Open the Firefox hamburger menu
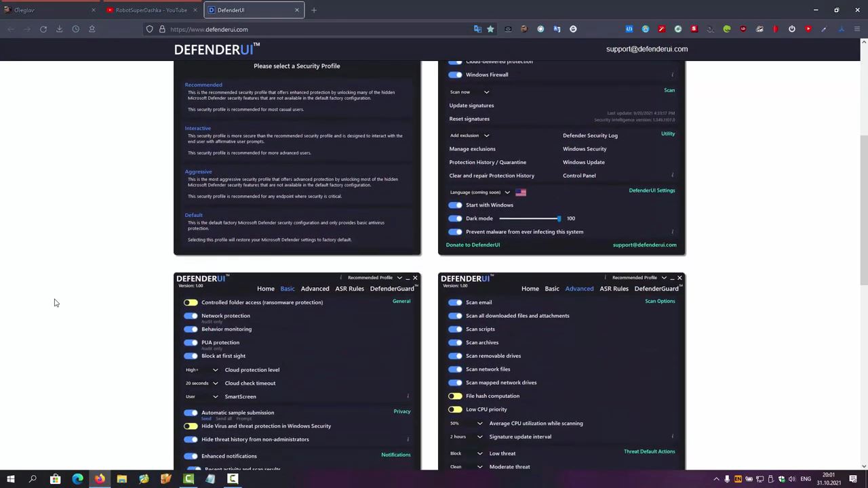The width and height of the screenshot is (868, 488). [x=857, y=29]
